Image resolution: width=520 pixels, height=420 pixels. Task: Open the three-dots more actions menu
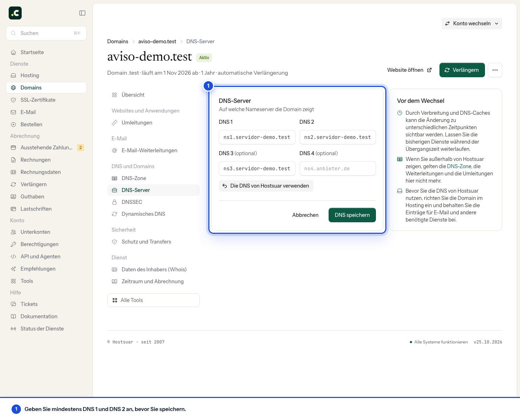coord(495,70)
